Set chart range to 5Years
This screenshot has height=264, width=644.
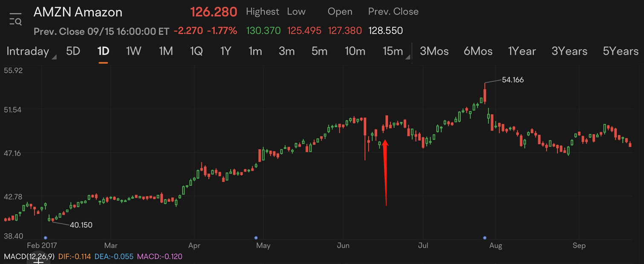(x=620, y=52)
